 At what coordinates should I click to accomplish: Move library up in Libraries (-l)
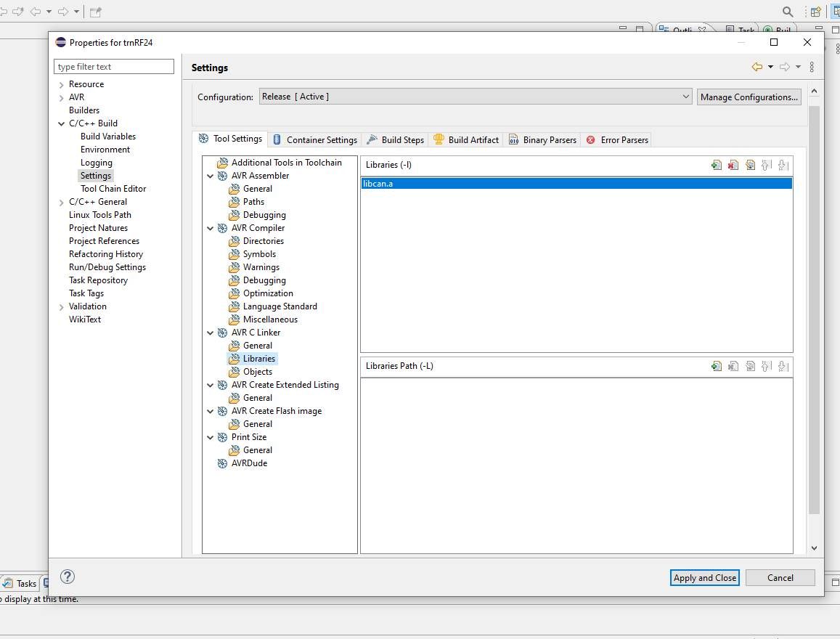click(767, 165)
